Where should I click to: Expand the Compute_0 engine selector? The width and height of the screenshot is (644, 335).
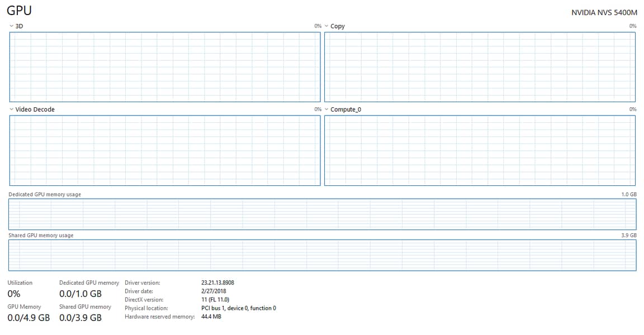pos(342,109)
